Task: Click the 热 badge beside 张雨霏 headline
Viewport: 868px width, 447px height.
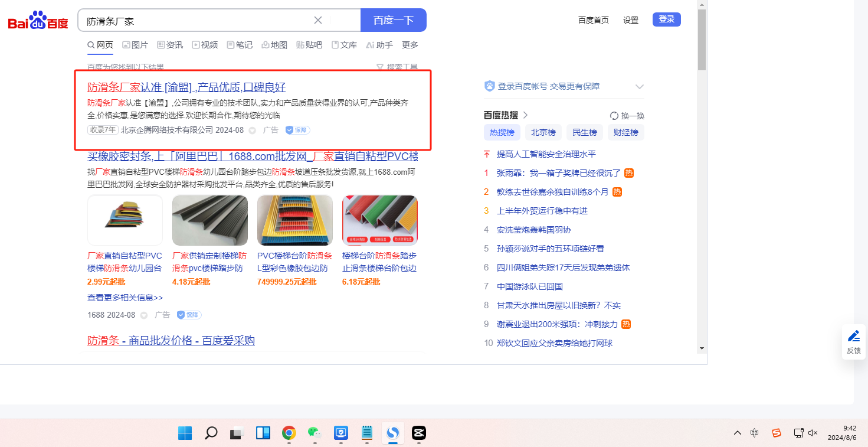Action: 629,173
